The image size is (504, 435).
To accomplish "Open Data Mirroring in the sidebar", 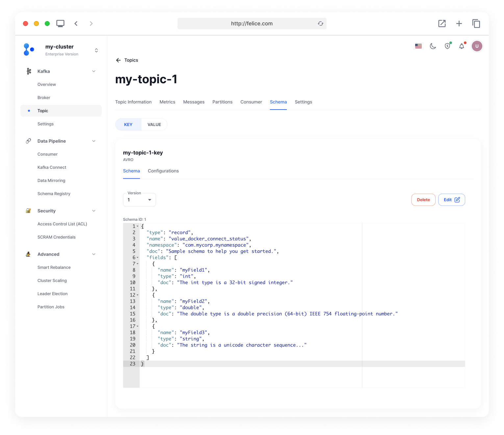I will pos(51,181).
